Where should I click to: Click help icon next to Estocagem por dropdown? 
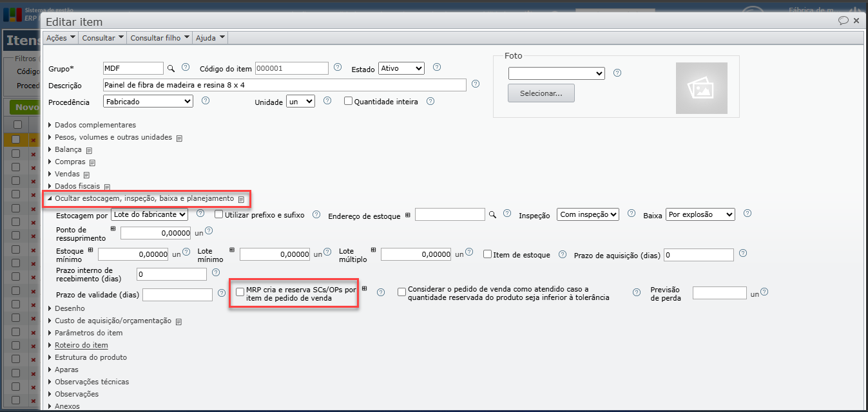(200, 214)
